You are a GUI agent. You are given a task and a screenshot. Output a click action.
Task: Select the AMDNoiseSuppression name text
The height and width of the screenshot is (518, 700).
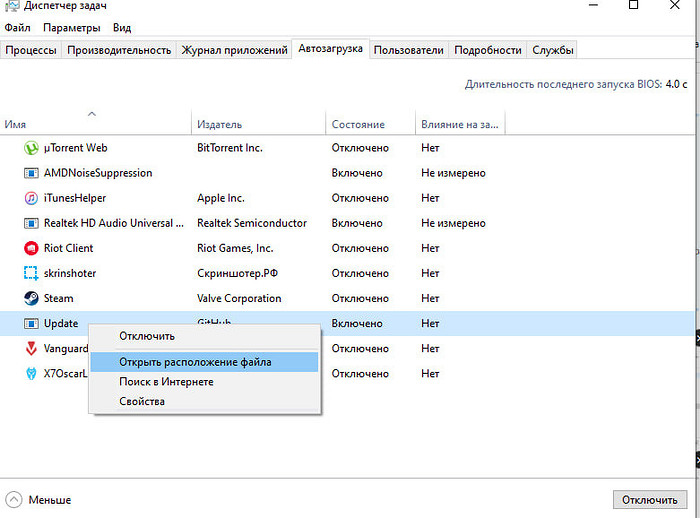pos(98,173)
